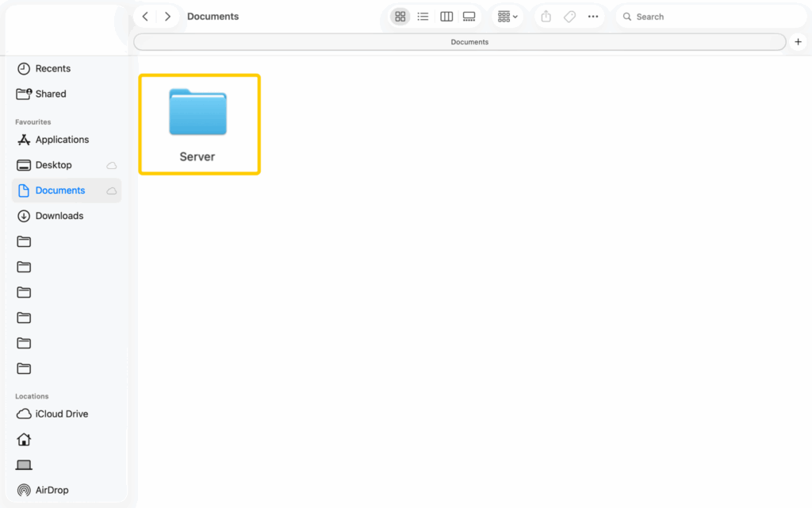The image size is (812, 508).
Task: Add a new tab with plus button
Action: (798, 42)
